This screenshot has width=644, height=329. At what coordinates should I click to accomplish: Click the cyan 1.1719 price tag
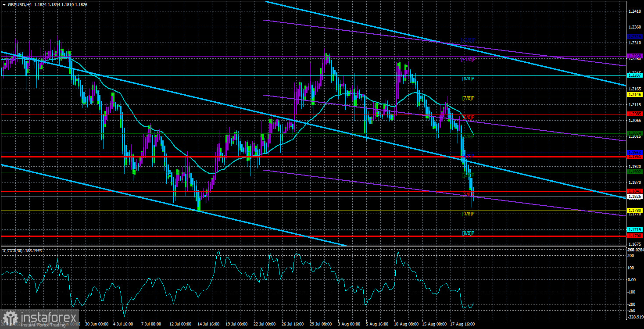point(635,230)
